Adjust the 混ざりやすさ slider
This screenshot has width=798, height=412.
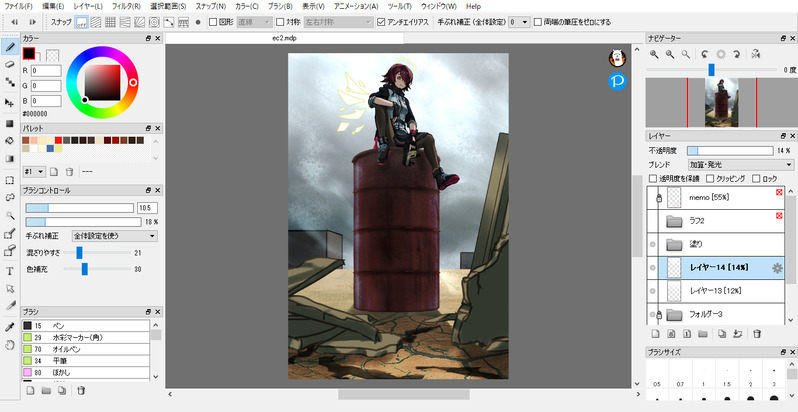(97, 252)
